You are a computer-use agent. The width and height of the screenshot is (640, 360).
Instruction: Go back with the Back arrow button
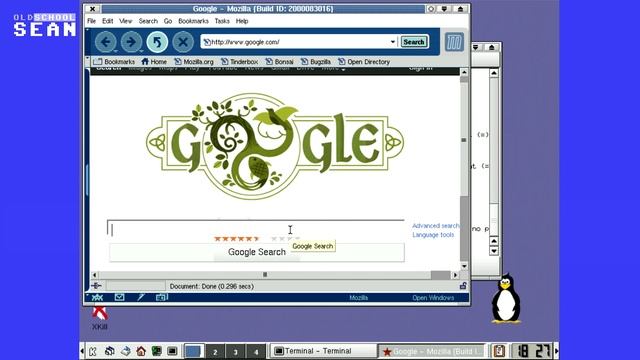(105, 42)
